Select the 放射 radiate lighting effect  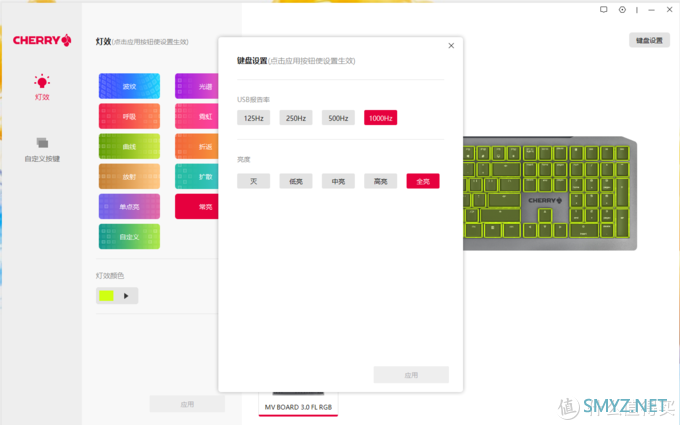(129, 176)
